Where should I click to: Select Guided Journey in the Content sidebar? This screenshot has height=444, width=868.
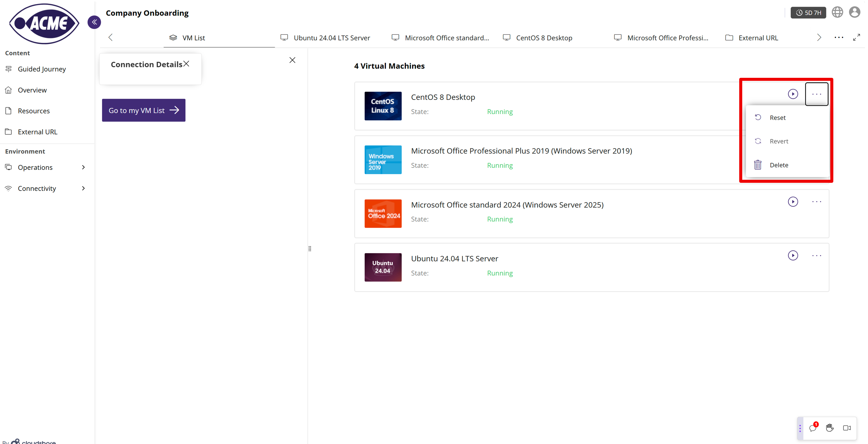click(x=42, y=69)
